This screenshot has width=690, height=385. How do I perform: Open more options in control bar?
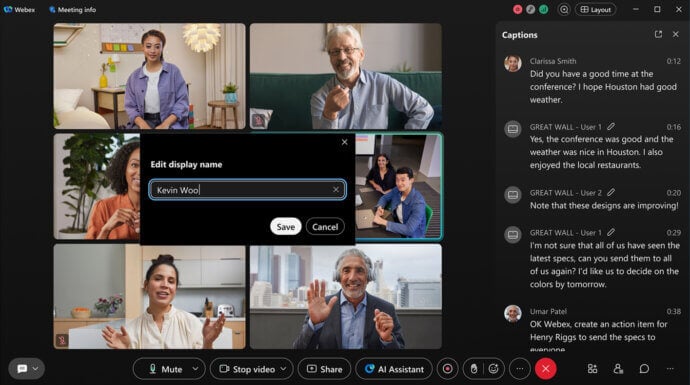[520, 369]
